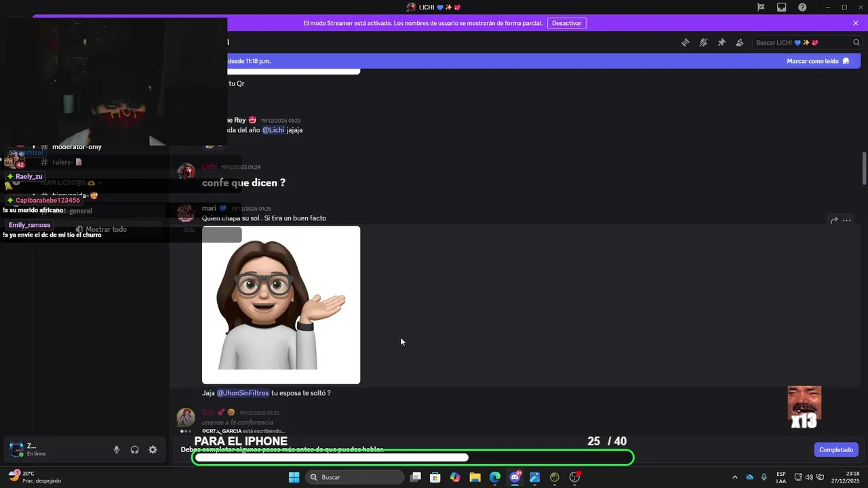Click the taskbar Buscar search box
This screenshot has height=488, width=868.
tap(355, 477)
